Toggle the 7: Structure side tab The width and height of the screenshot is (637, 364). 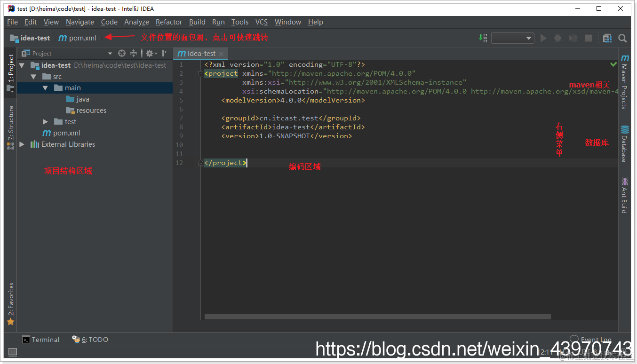click(10, 127)
